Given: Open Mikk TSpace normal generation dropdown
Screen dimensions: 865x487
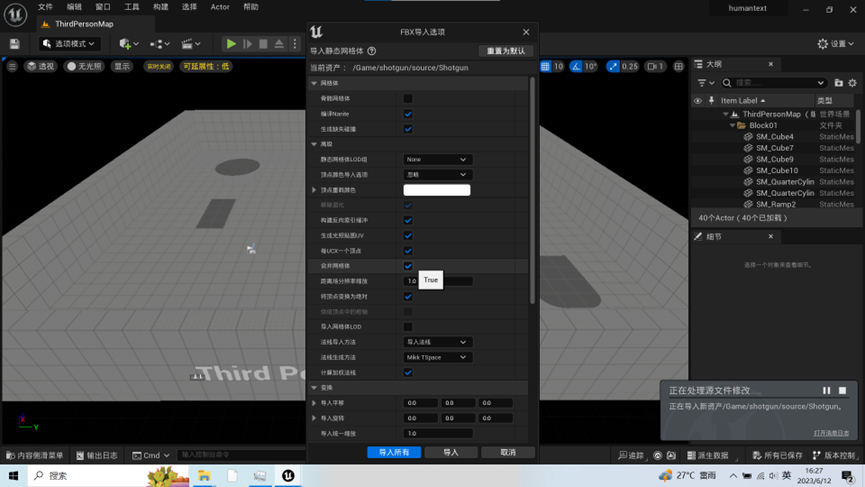Looking at the screenshot, I should click(x=436, y=357).
